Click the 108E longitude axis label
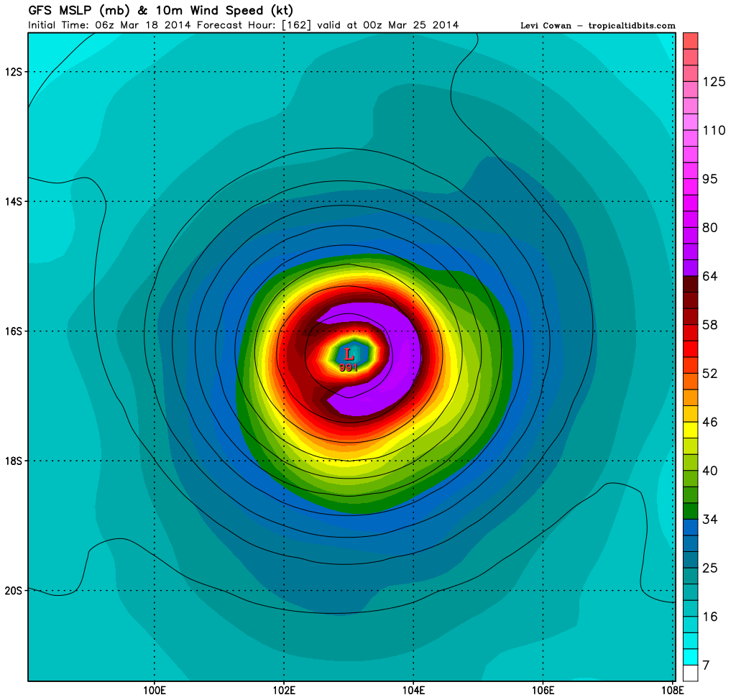This screenshot has height=700, width=736. click(x=671, y=691)
